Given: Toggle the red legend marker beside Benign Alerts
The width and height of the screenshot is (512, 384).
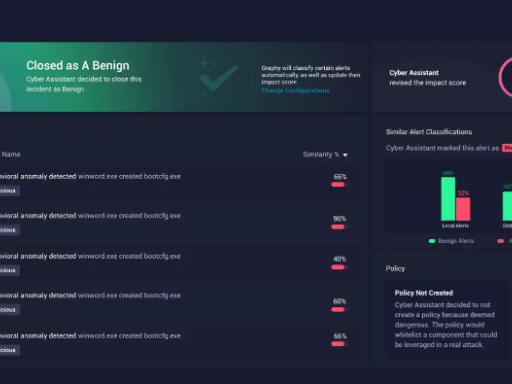Looking at the screenshot, I should pos(500,241).
